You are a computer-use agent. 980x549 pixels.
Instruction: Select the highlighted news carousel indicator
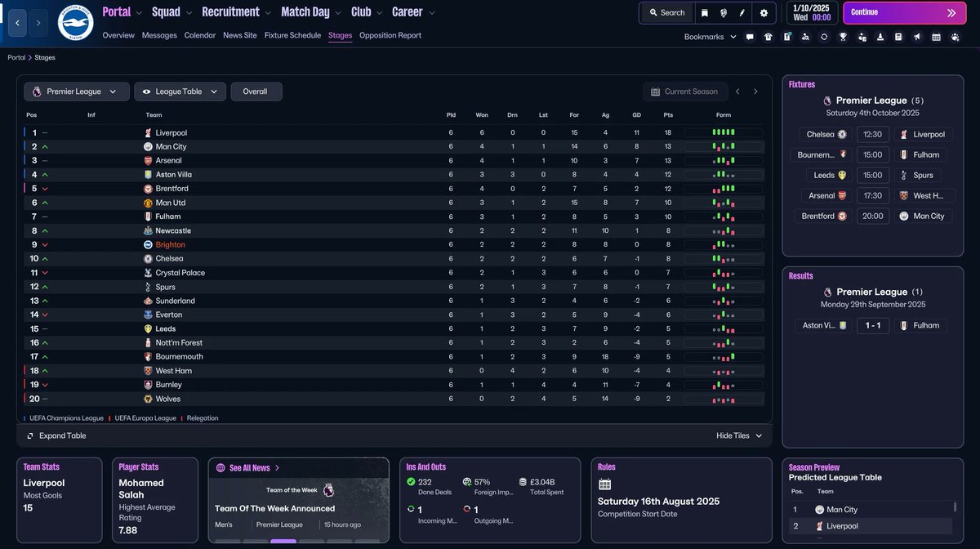pyautogui.click(x=283, y=541)
